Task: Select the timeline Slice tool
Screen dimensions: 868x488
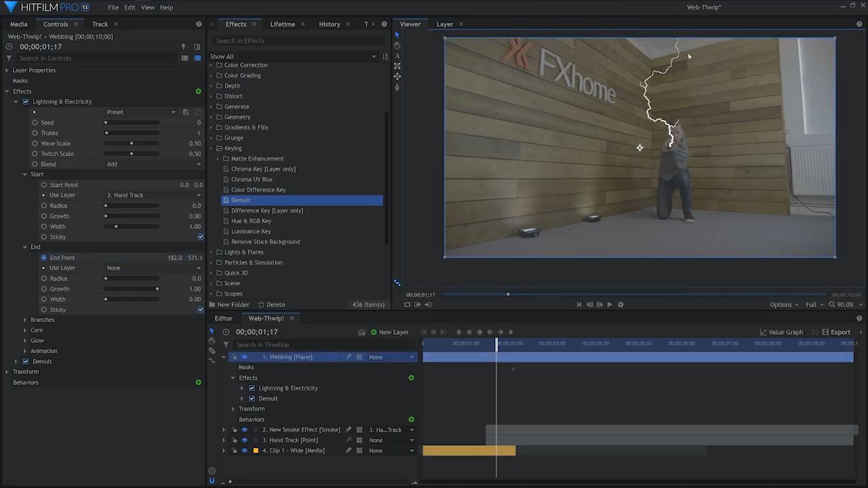Action: pos(212,350)
